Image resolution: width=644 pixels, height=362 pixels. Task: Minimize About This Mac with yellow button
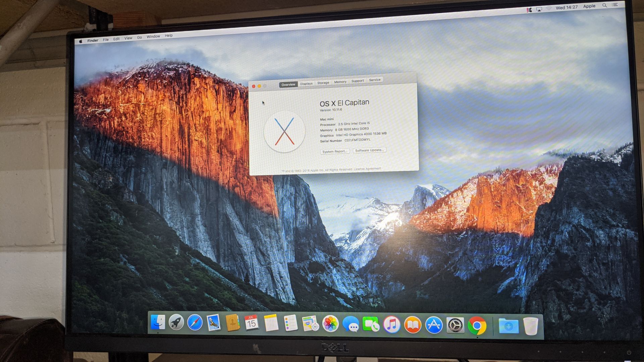(259, 86)
